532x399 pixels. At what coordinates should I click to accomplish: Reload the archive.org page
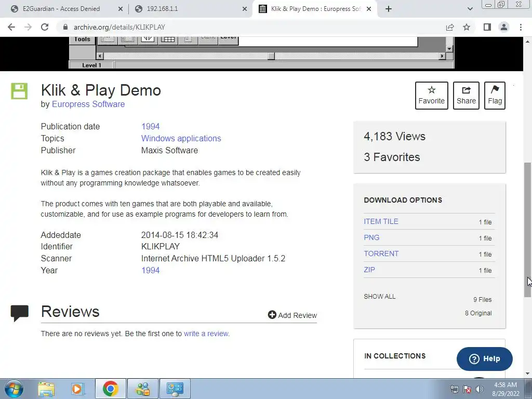click(45, 27)
